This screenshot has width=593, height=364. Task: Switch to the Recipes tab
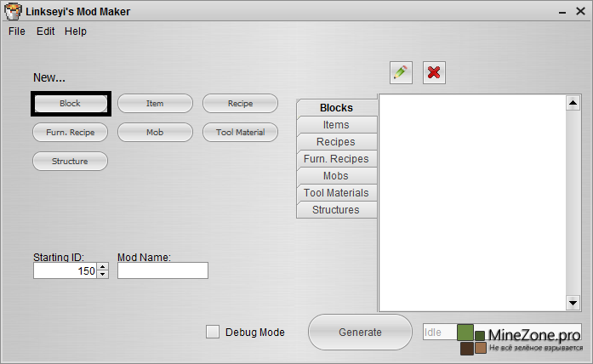pos(336,142)
